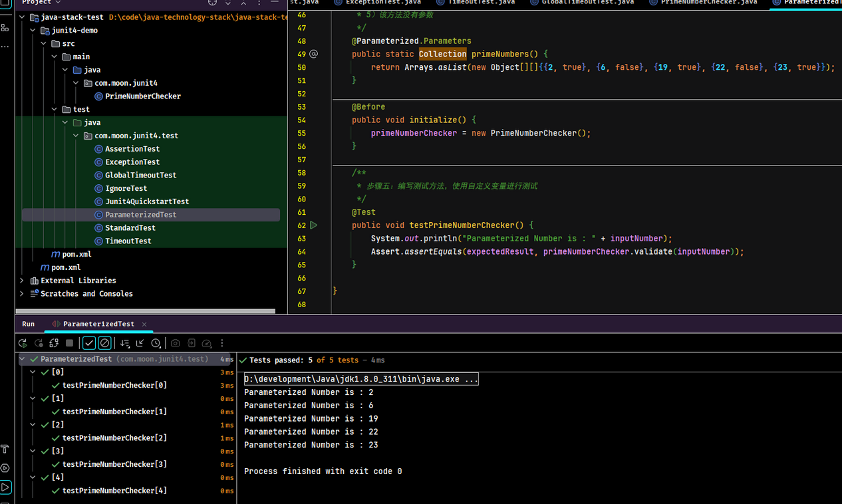This screenshot has height=504, width=842.
Task: Open the more options kebab in Run toolbar
Action: (x=222, y=343)
